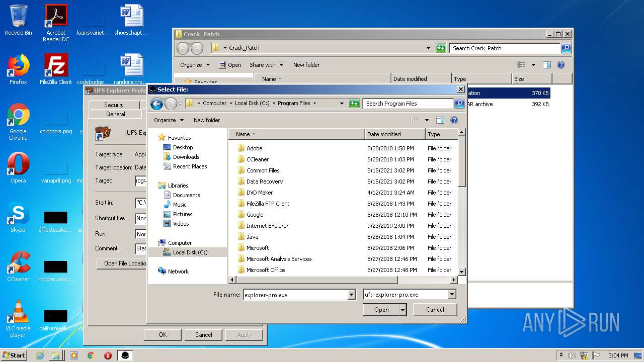Click refresh button in Select File address bar
The image size is (644, 362).
click(354, 104)
